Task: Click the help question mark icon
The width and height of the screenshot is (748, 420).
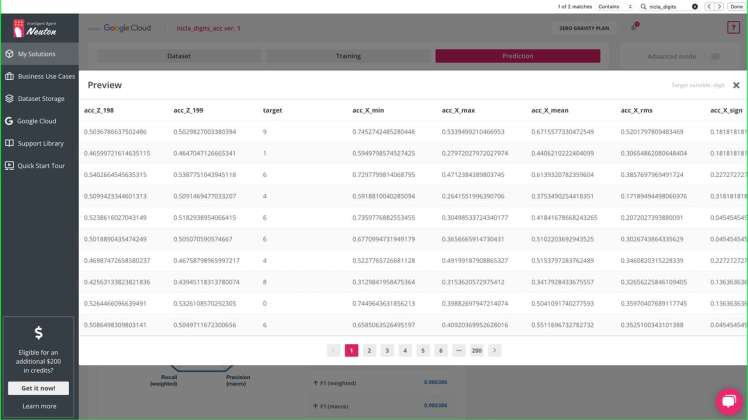Action: click(x=733, y=28)
